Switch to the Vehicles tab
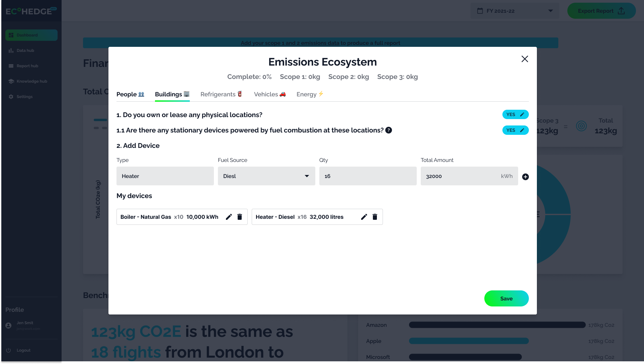The width and height of the screenshot is (644, 364). coord(270,94)
